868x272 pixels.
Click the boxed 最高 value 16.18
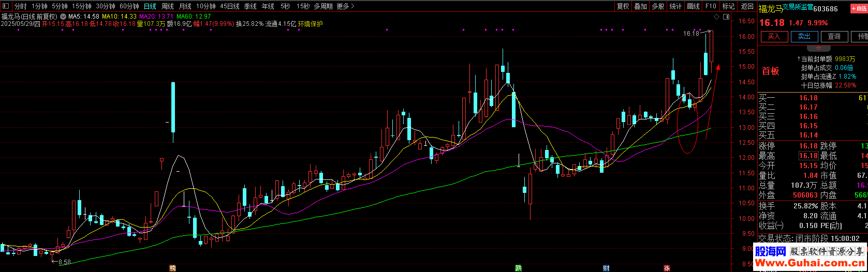click(x=808, y=156)
